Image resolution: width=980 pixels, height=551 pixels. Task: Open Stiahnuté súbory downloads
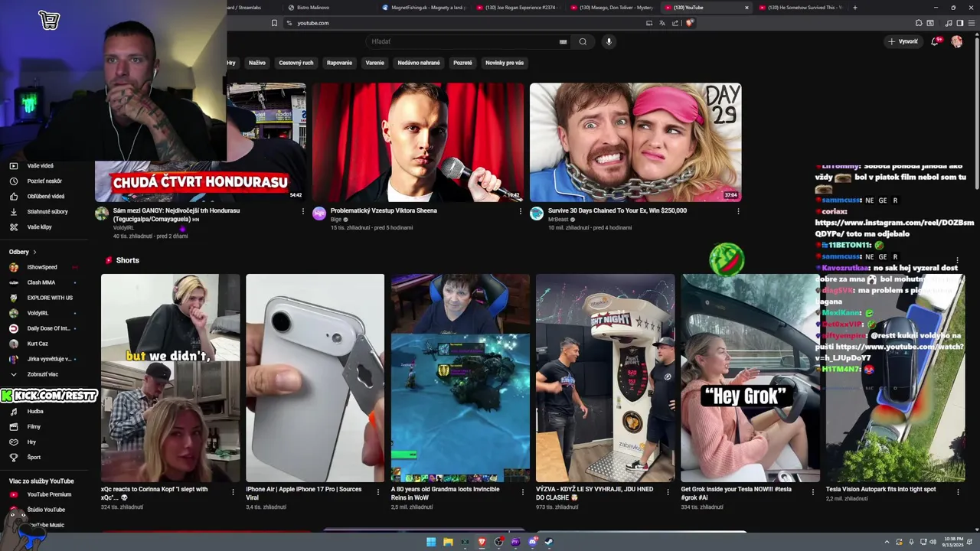click(44, 212)
